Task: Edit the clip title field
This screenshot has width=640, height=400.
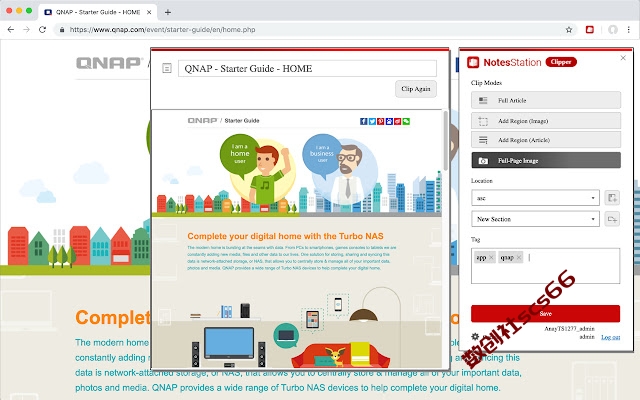Action: coord(307,69)
